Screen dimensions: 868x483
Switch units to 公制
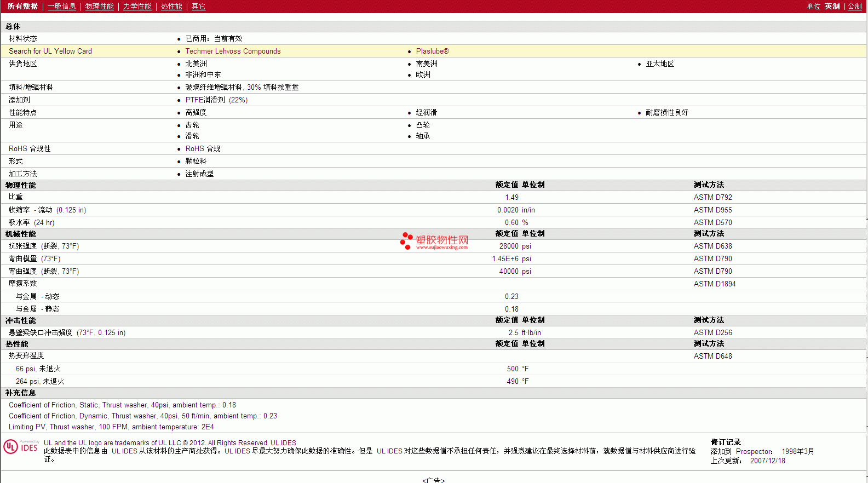855,7
